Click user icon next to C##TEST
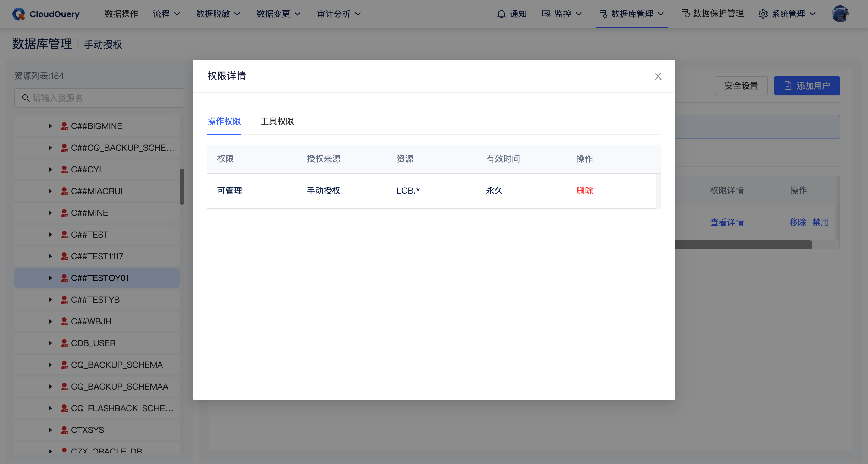Viewport: 868px width, 464px height. click(64, 235)
